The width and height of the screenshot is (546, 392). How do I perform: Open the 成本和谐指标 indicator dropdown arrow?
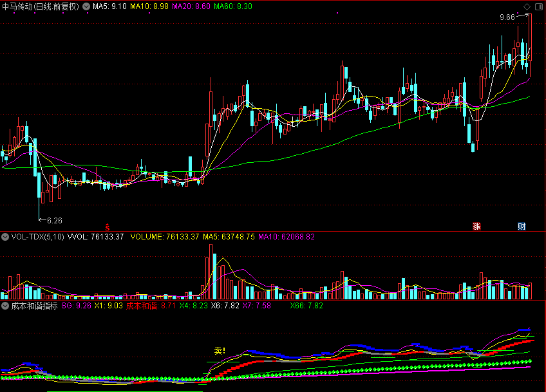[x=6, y=306]
